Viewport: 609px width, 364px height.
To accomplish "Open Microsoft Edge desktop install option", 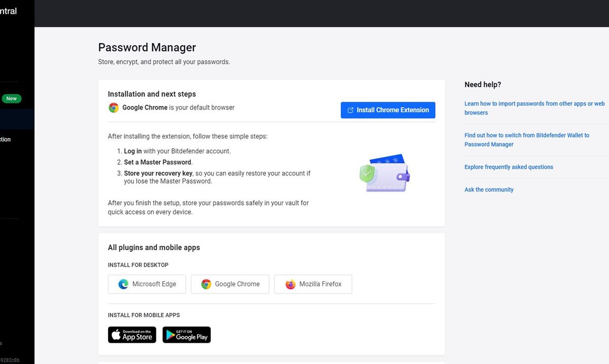I will 147,284.
